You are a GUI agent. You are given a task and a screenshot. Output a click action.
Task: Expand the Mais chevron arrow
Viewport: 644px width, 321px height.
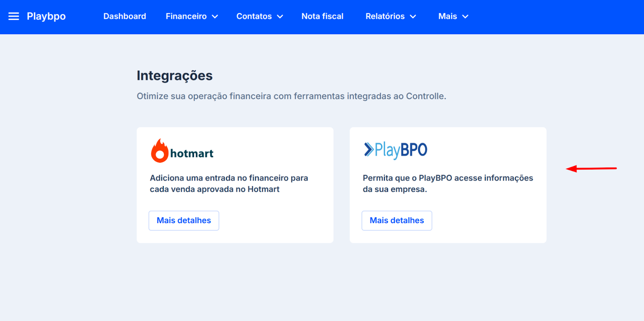click(x=465, y=17)
